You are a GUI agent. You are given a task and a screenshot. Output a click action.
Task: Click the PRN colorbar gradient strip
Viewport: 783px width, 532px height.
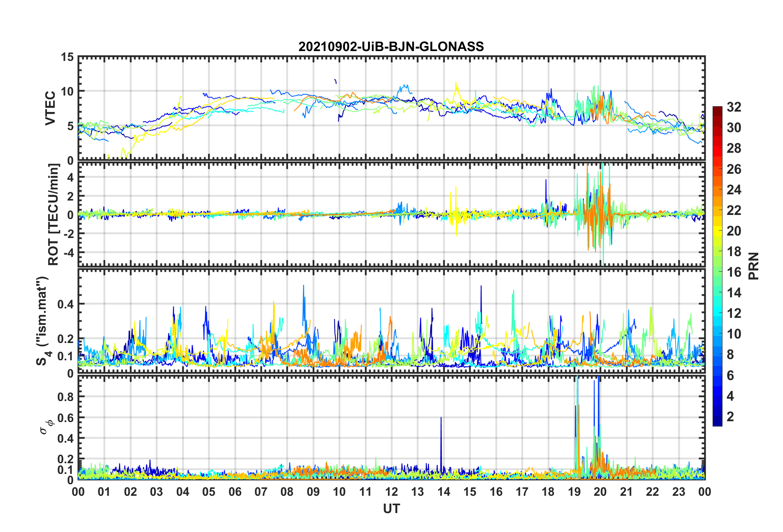(x=718, y=266)
